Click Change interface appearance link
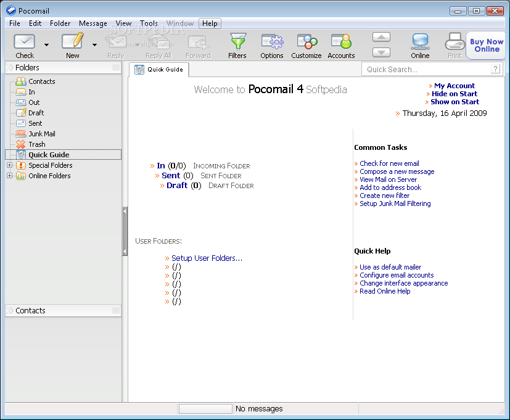Image resolution: width=510 pixels, height=420 pixels. [404, 283]
